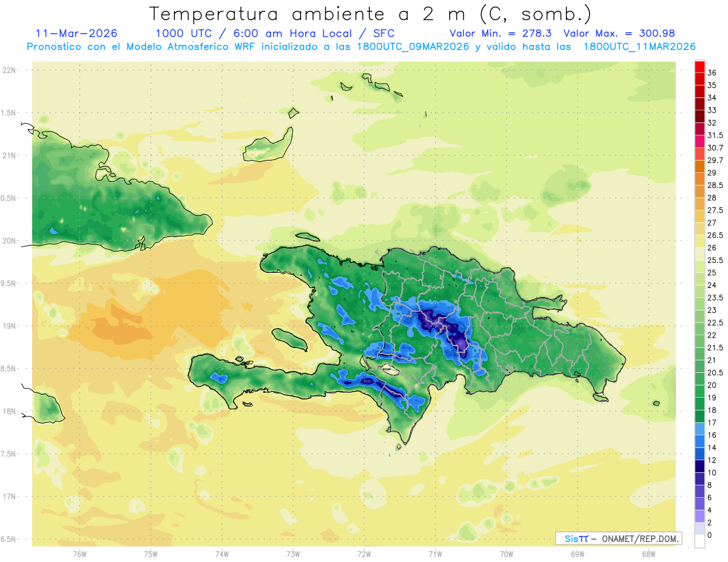Click the "75W" longitude label
Screen dimensions: 728x562
pyautogui.click(x=150, y=554)
